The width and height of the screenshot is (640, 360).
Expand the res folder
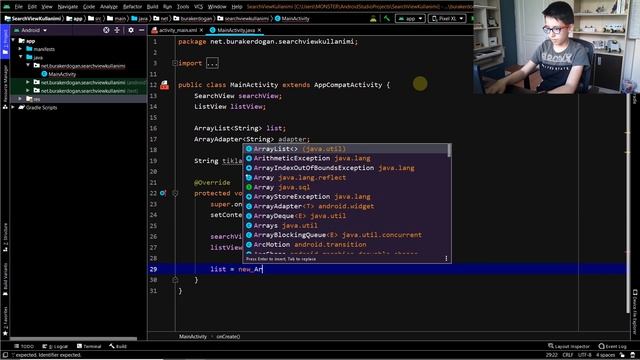click(x=20, y=99)
